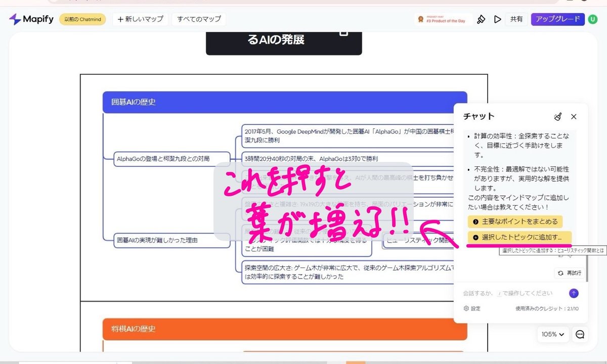The height and width of the screenshot is (364, 607).
Task: Close the チャット panel
Action: click(x=574, y=117)
